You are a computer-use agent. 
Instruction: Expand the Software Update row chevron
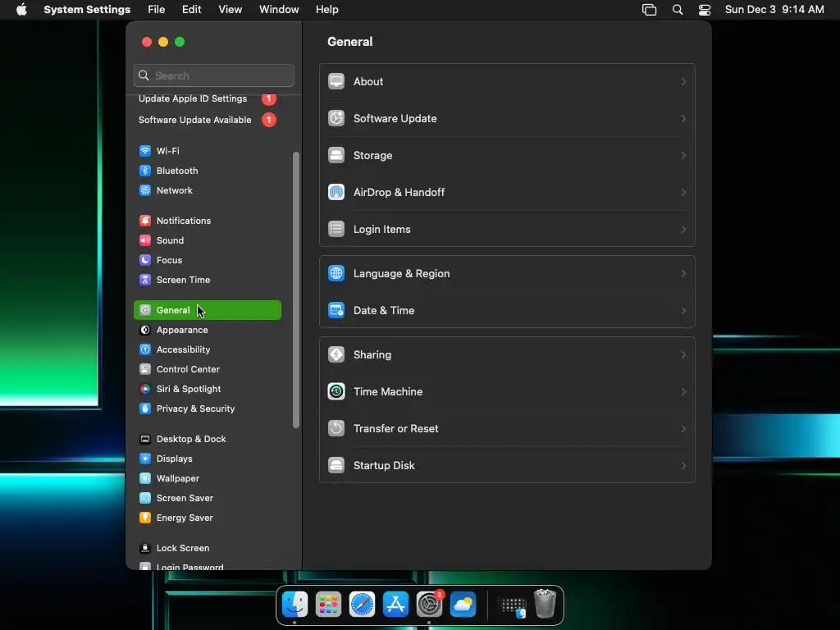tap(683, 118)
